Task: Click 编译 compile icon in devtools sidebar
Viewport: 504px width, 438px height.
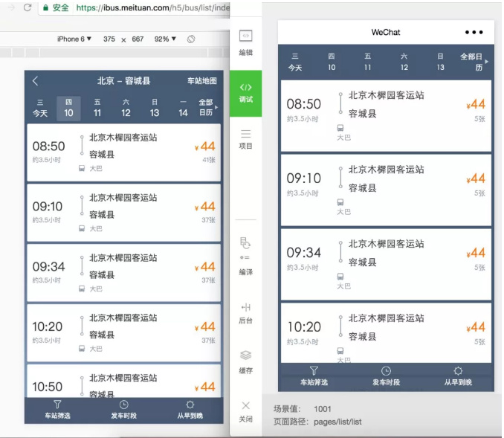Action: coord(245,248)
